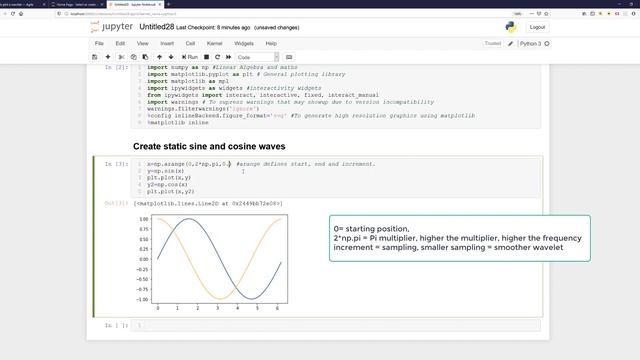
Task: Switch to the Home Page browser tab
Action: point(77,4)
